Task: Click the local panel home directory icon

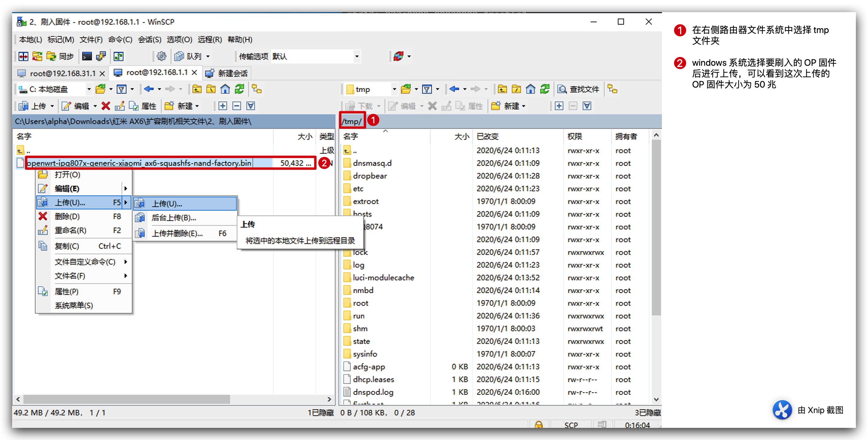Action: (x=225, y=89)
